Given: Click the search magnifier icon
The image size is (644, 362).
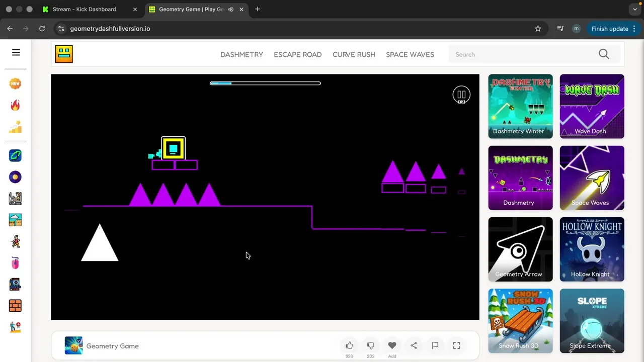Looking at the screenshot, I should [604, 54].
